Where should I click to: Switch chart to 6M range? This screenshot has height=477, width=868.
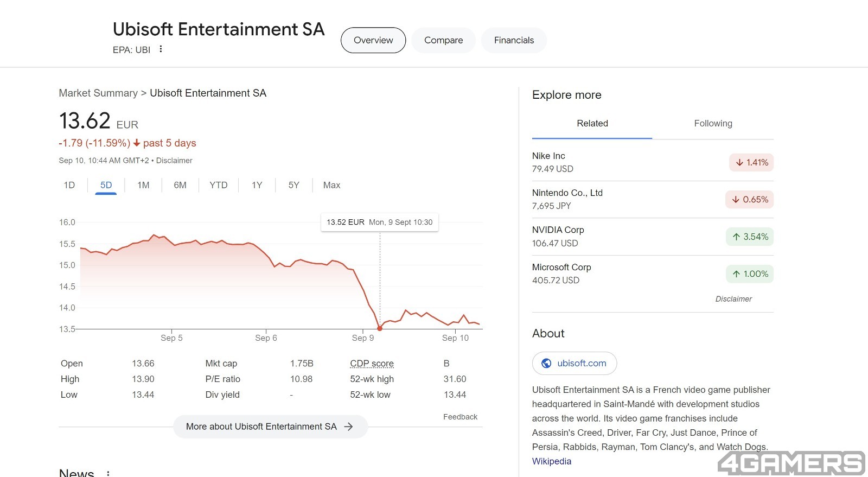(x=180, y=185)
